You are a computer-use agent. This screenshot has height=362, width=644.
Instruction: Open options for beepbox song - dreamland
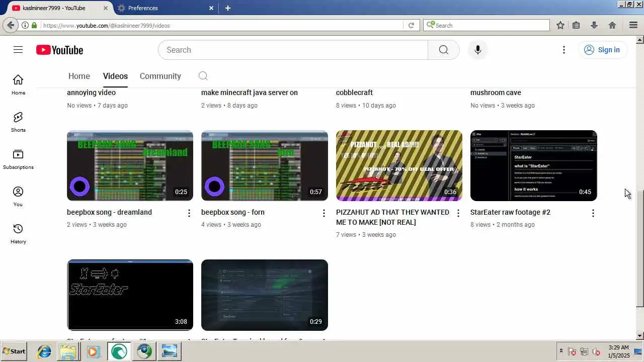(189, 213)
